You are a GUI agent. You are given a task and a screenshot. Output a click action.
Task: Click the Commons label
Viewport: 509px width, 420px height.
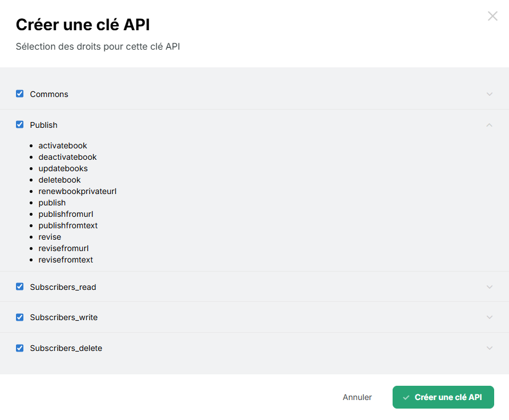click(x=49, y=94)
